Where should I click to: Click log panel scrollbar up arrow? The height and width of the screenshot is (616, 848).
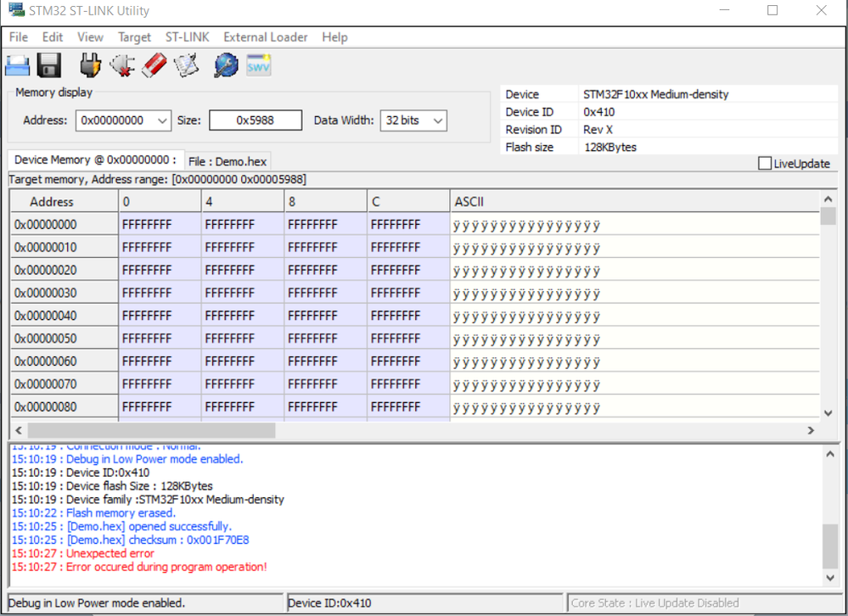pos(830,454)
